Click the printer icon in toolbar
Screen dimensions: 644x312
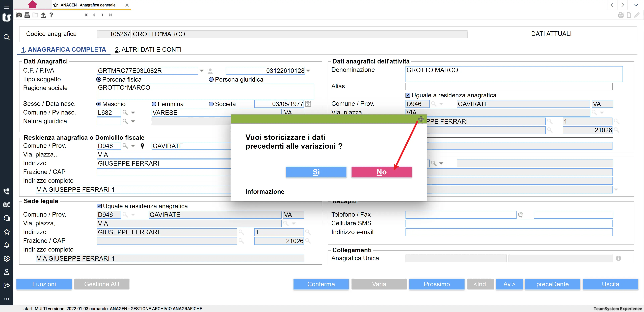(x=27, y=15)
